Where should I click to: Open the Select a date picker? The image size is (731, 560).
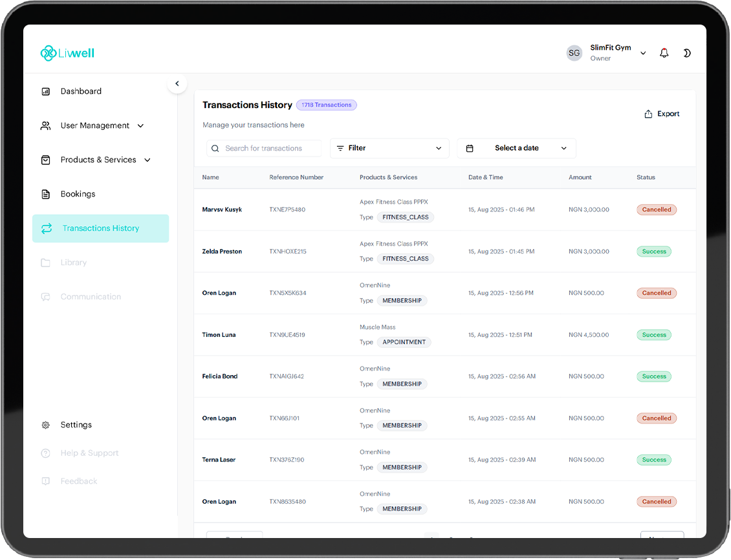tap(516, 148)
